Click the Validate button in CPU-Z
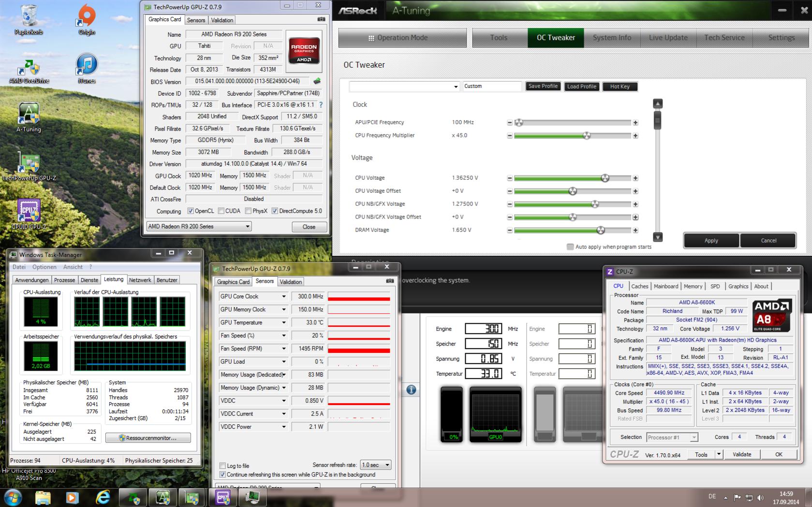This screenshot has width=812, height=507. pos(742,454)
